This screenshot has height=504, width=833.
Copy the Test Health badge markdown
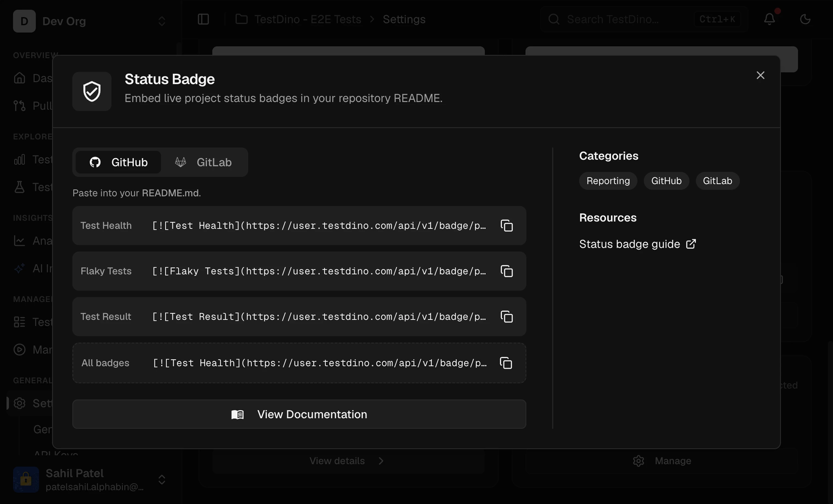tap(506, 225)
